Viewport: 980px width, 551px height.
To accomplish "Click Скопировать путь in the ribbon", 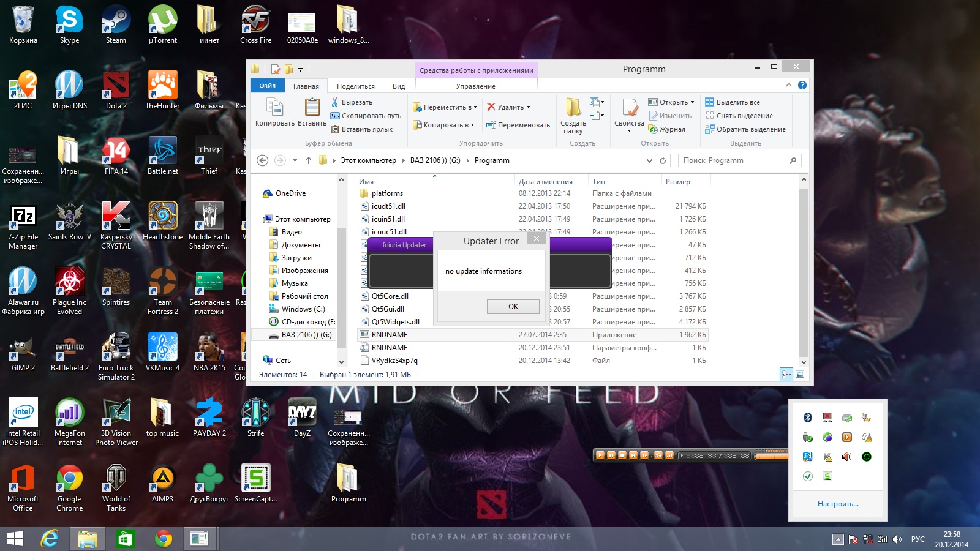I will pyautogui.click(x=366, y=116).
